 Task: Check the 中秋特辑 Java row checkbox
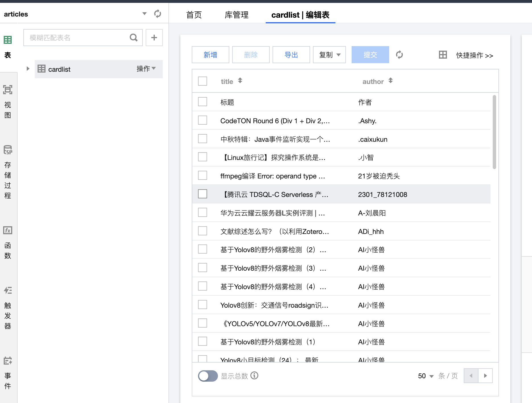click(203, 139)
